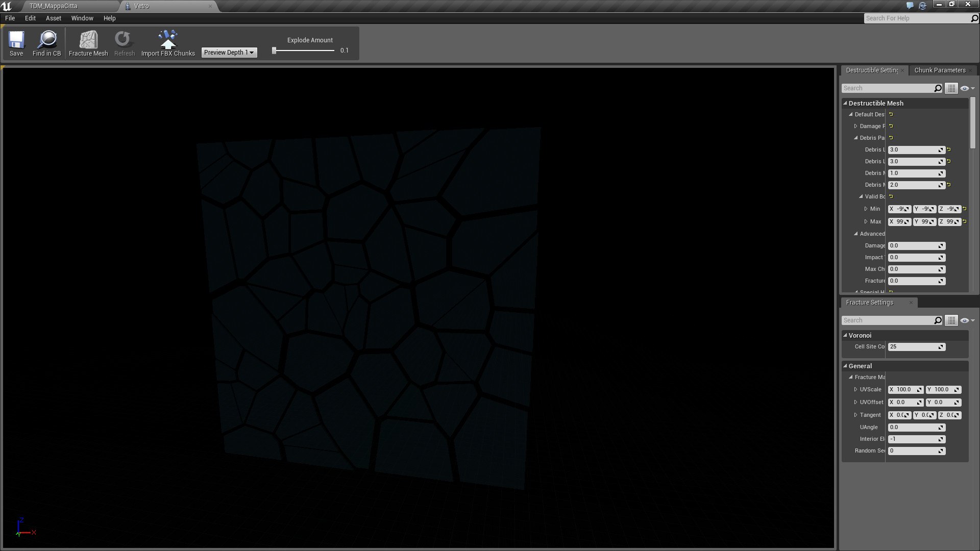The height and width of the screenshot is (551, 980).
Task: Click the Refresh toolbar icon
Action: (x=123, y=39)
